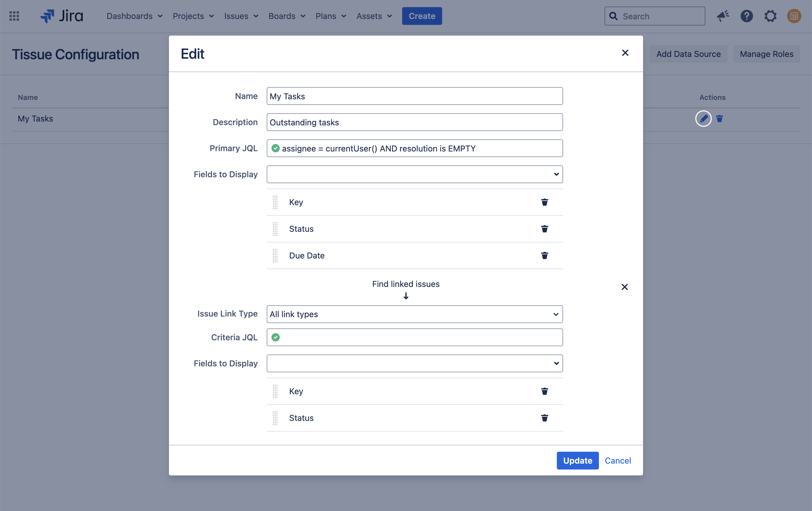Click into the Criteria JQL field
Screen dimensions: 812x511
420,337
